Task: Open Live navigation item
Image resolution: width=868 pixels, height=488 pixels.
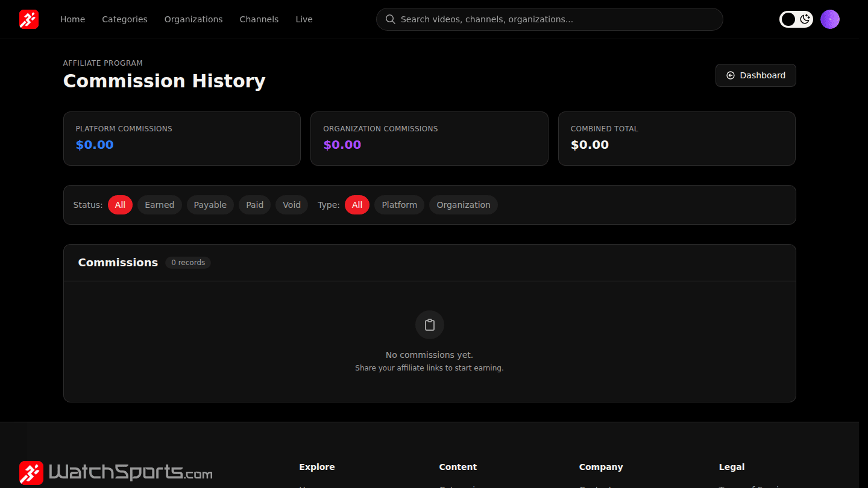Action: click(304, 19)
